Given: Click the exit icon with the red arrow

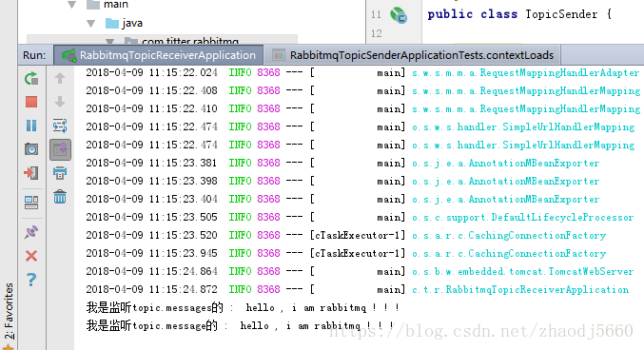Looking at the screenshot, I should tap(31, 173).
